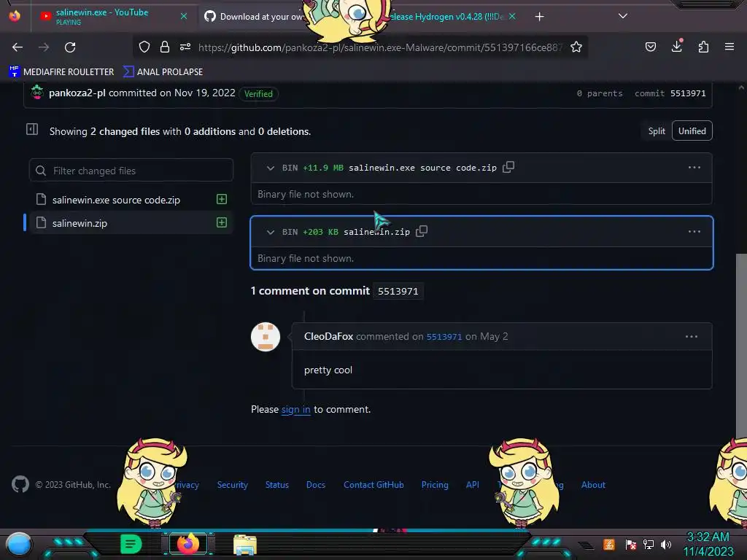Click added-file icon beside salinewin.exe source code.zip

[x=222, y=199]
